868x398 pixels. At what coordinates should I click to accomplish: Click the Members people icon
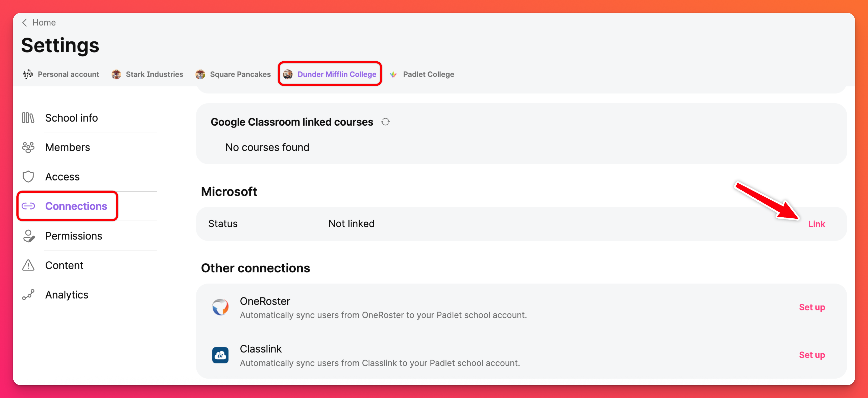28,147
